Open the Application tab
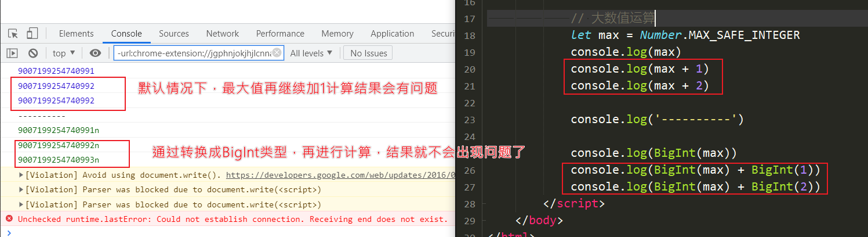Screen dimensions: 868x237 click(392, 34)
